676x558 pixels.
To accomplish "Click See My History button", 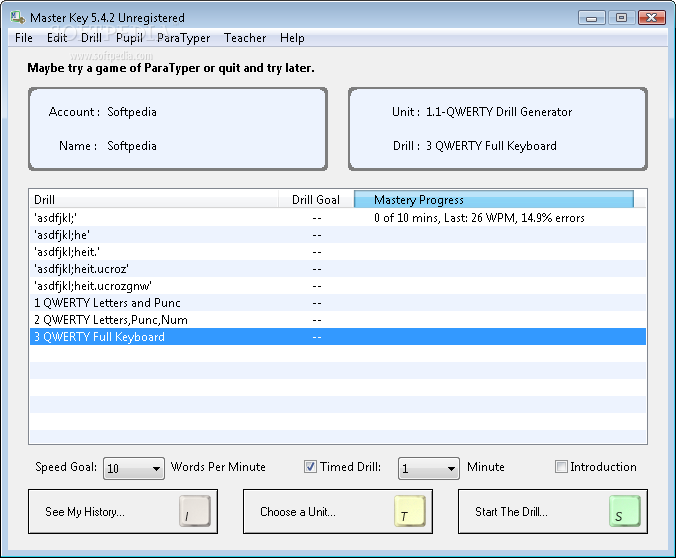I will 123,511.
